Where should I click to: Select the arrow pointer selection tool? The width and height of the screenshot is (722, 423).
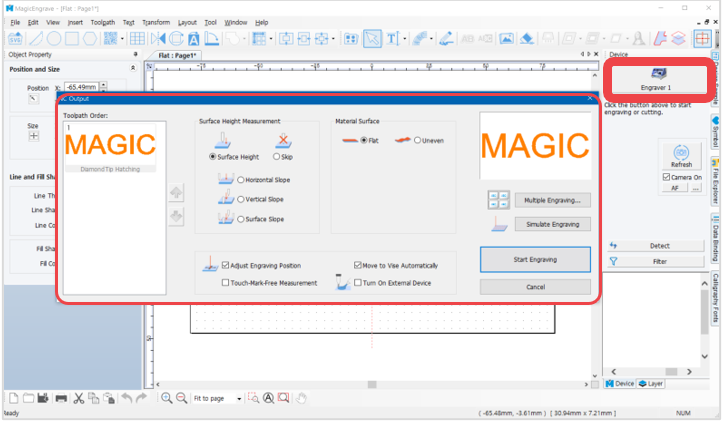372,39
